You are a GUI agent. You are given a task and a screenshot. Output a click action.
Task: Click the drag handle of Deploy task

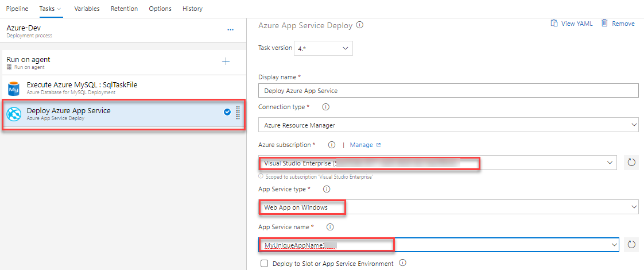pyautogui.click(x=238, y=113)
